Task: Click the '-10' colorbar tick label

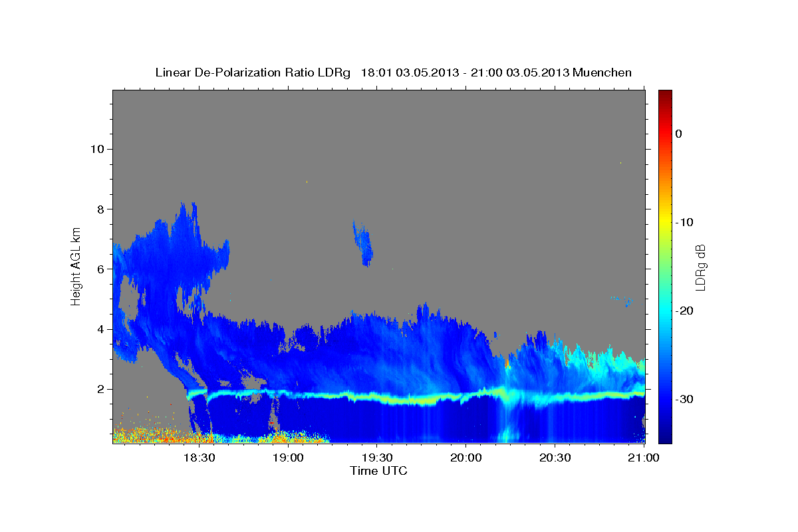Action: [685, 222]
